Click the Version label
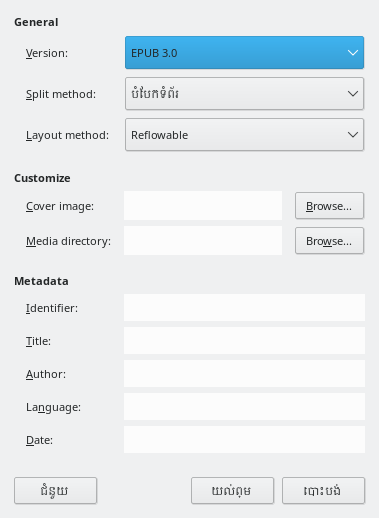 click(x=47, y=53)
